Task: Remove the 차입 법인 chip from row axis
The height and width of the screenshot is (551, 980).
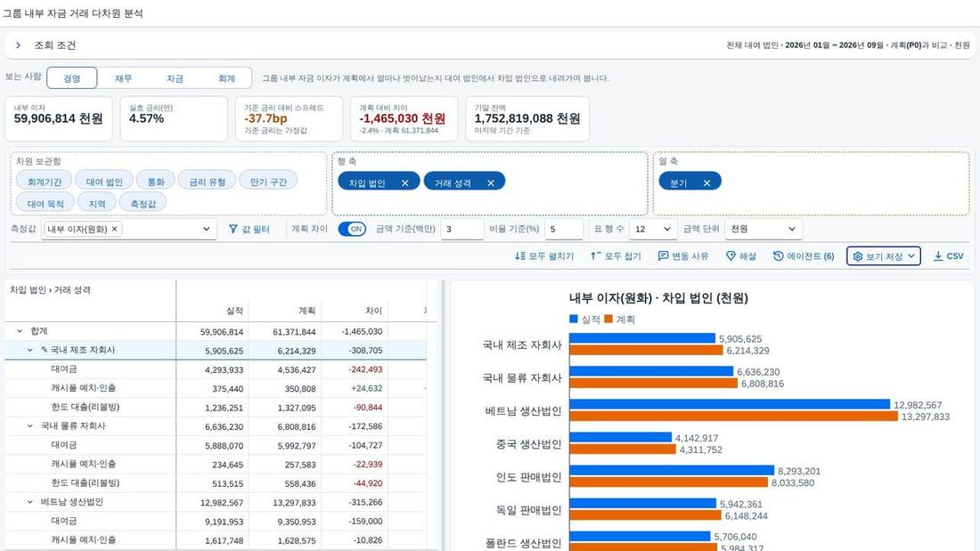Action: click(405, 183)
